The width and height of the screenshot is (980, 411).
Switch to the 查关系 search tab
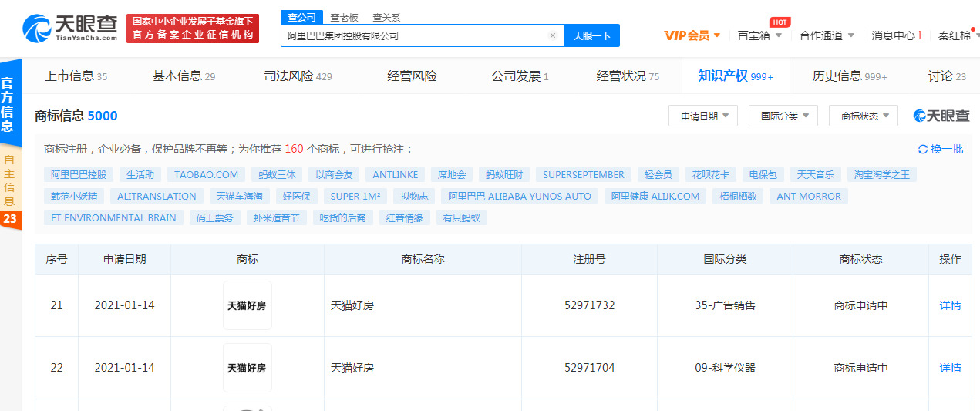pos(386,17)
